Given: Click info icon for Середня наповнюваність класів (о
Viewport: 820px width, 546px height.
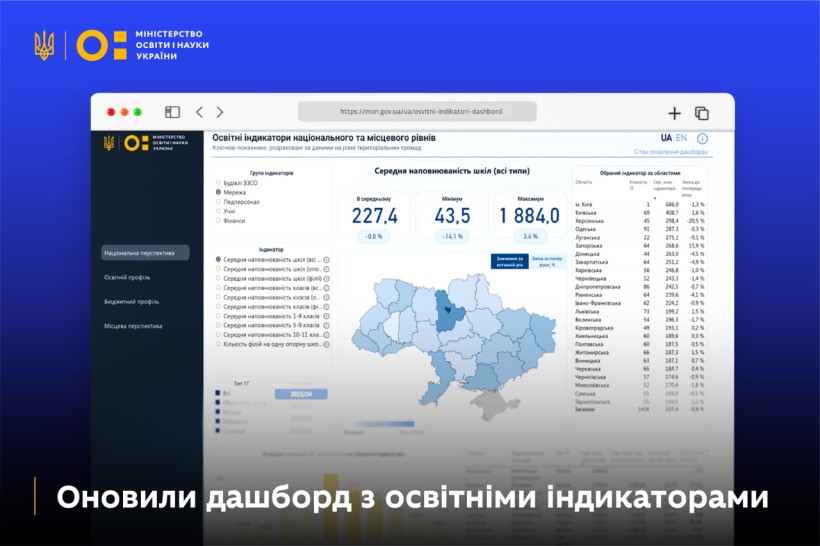Looking at the screenshot, I should click(326, 297).
